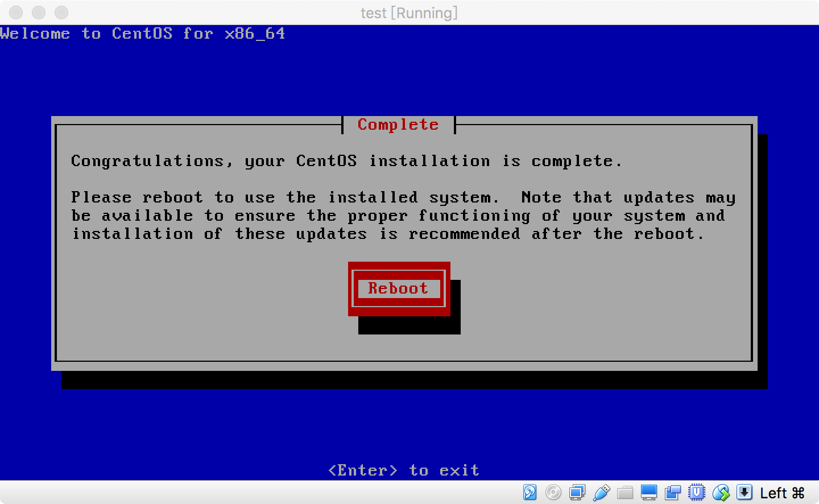
Task: Open the USB devices indicator icon
Action: [601, 492]
